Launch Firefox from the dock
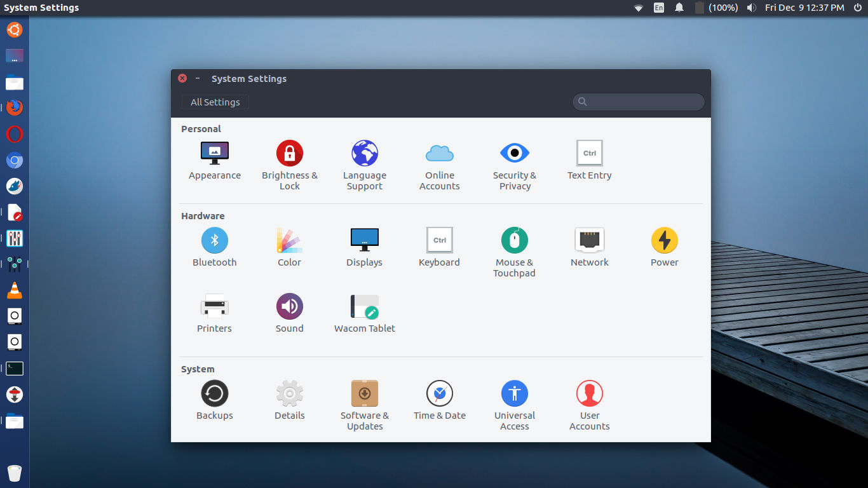Image resolution: width=868 pixels, height=488 pixels. click(x=14, y=107)
